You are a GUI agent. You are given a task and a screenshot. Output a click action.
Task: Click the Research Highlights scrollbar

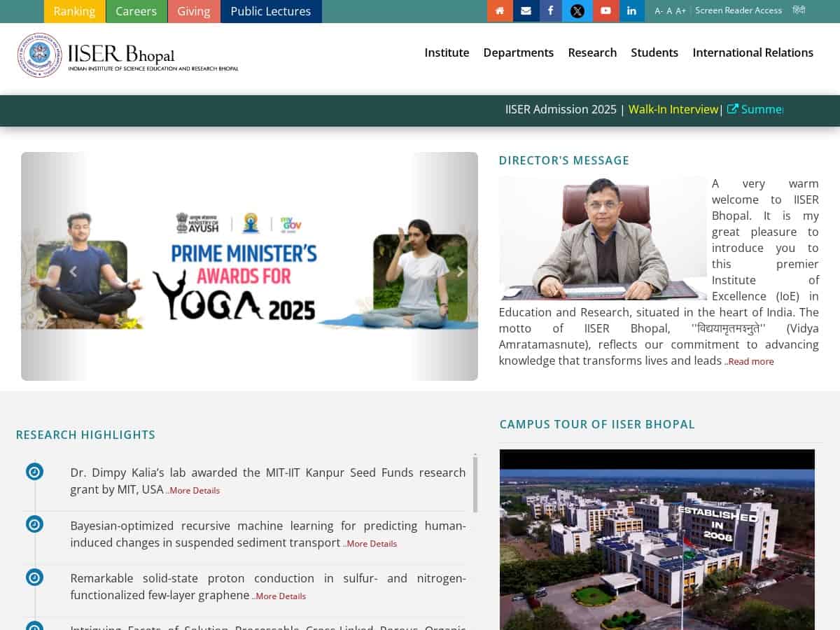pyautogui.click(x=475, y=484)
